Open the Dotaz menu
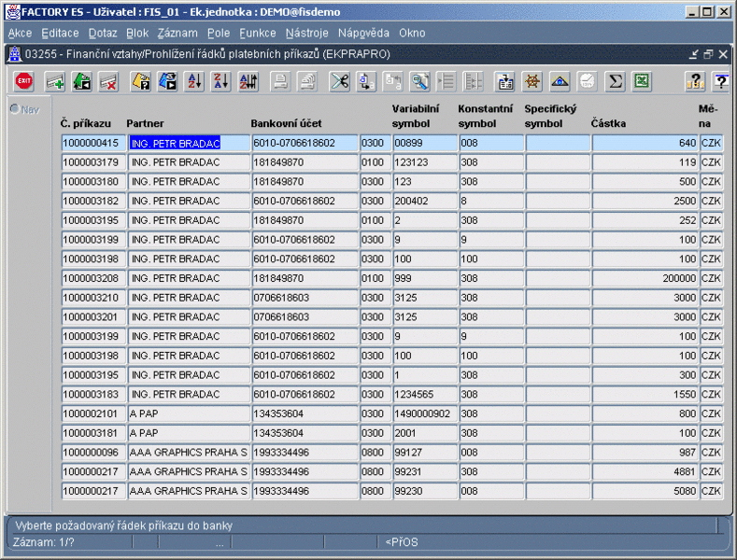737x560 pixels. (103, 33)
